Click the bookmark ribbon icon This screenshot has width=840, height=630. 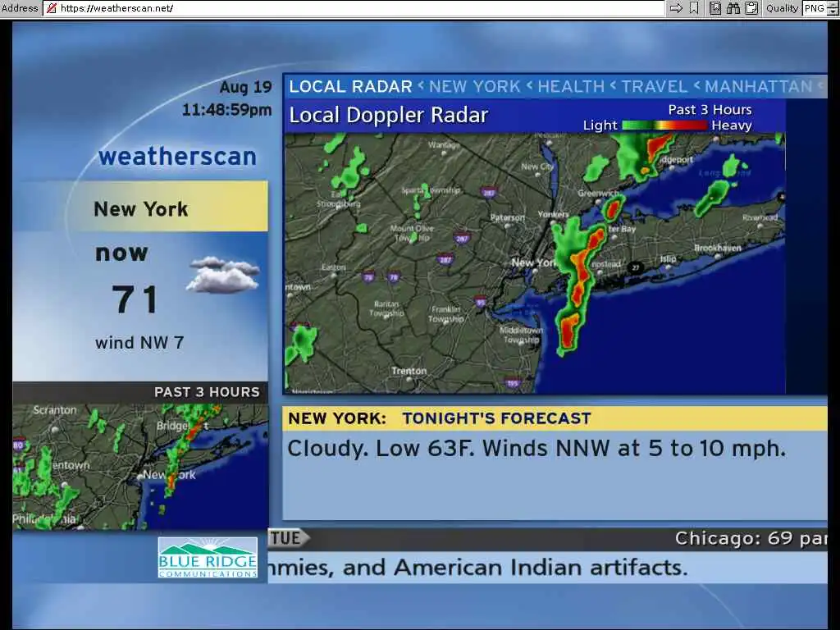[694, 8]
